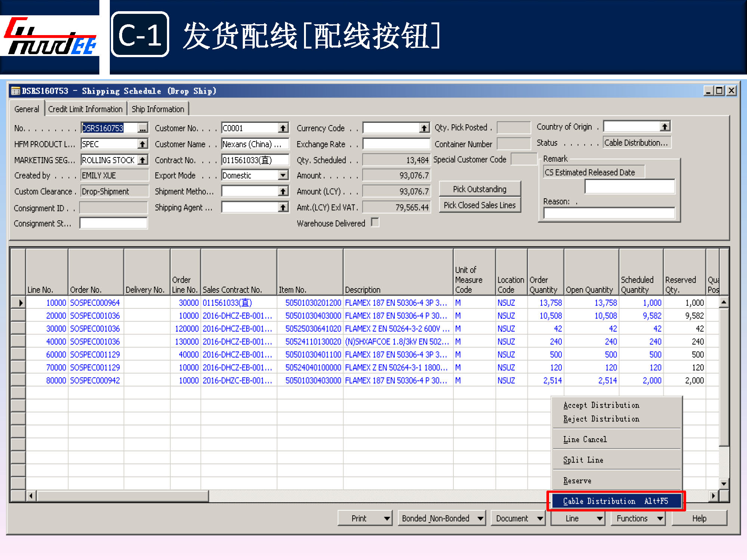Click into the Reason text field
Image resolution: width=747 pixels, height=560 pixels.
click(x=609, y=213)
